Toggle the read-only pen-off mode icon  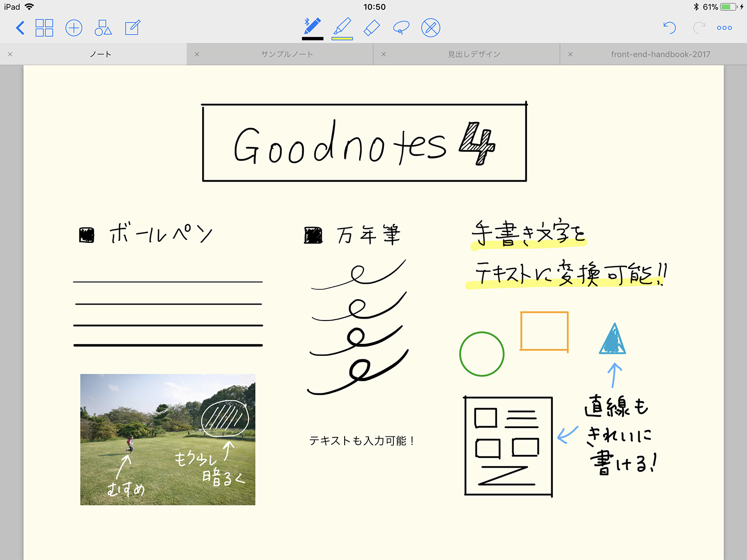point(431,28)
